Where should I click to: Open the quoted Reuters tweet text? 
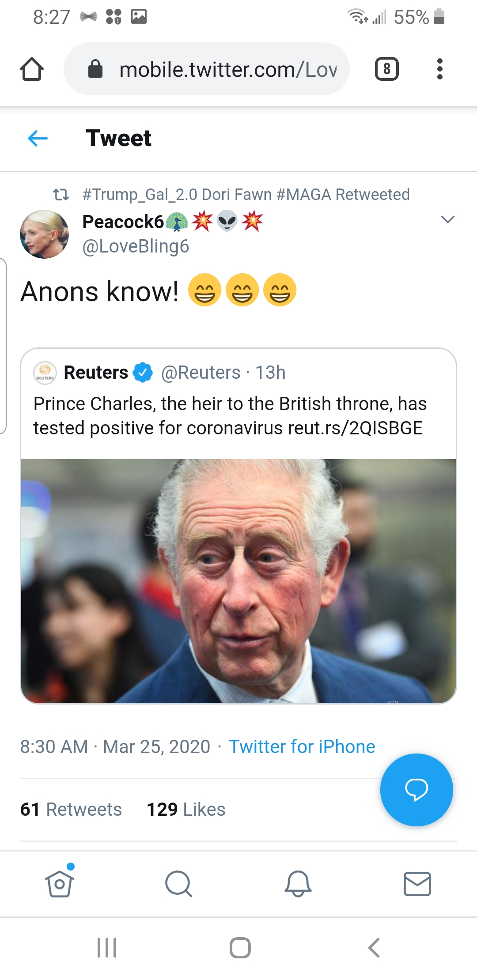pyautogui.click(x=230, y=415)
